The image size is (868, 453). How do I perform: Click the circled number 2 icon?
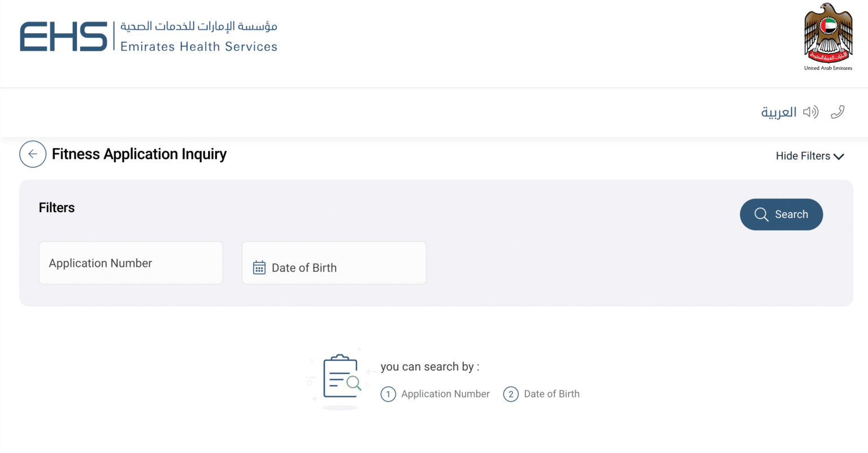pyautogui.click(x=511, y=394)
